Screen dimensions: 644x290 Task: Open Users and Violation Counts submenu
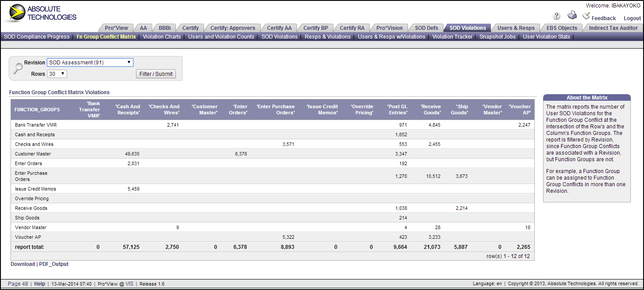point(221,37)
